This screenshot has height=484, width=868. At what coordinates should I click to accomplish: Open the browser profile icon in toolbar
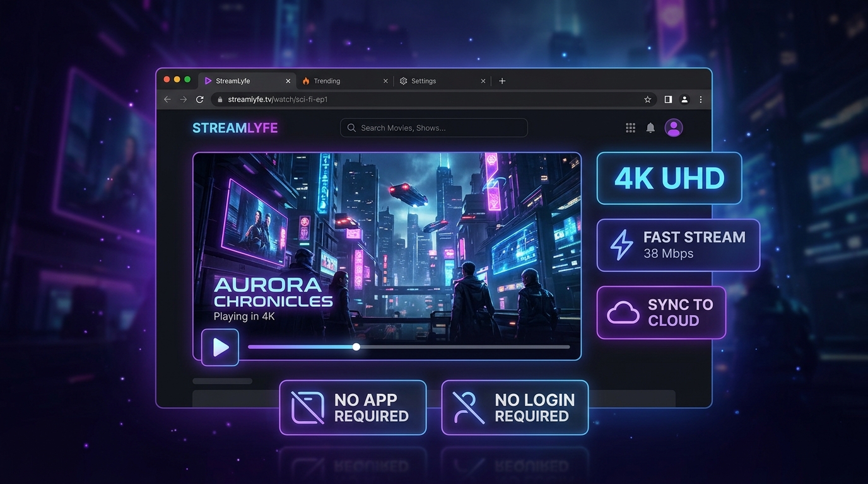click(x=684, y=100)
